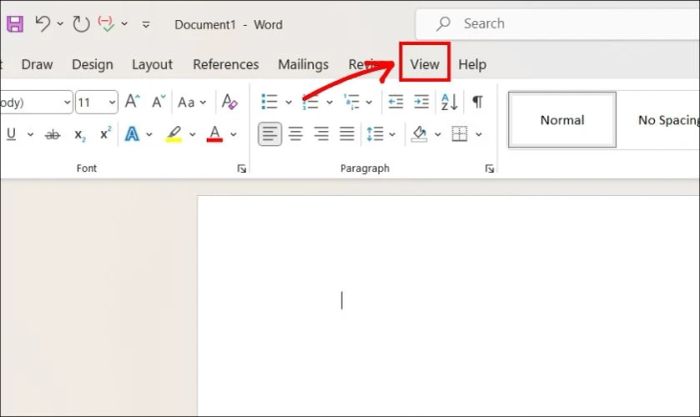Viewport: 700px width, 417px height.
Task: Start a numbered list
Action: 310,102
